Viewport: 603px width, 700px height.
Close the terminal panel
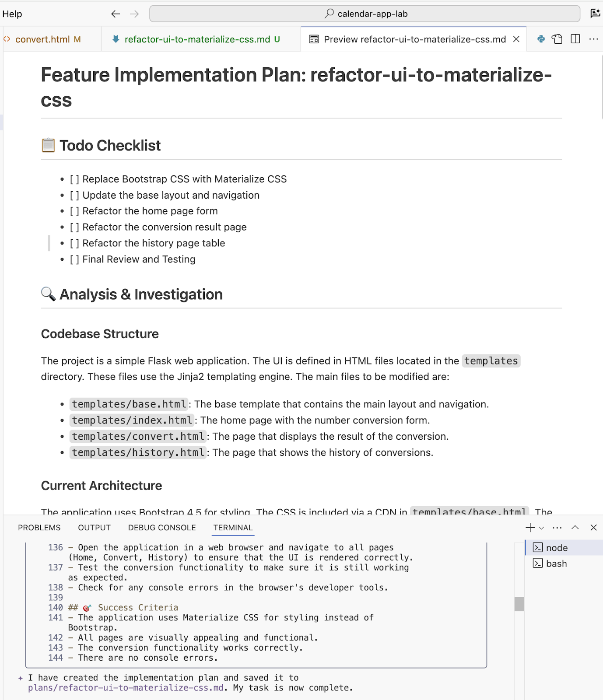(x=593, y=528)
